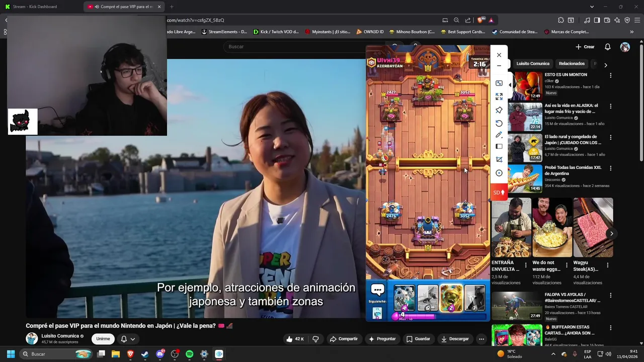Viewport: 644px width, 362px height.
Task: Start screen recording with the circle icon
Action: click(499, 173)
